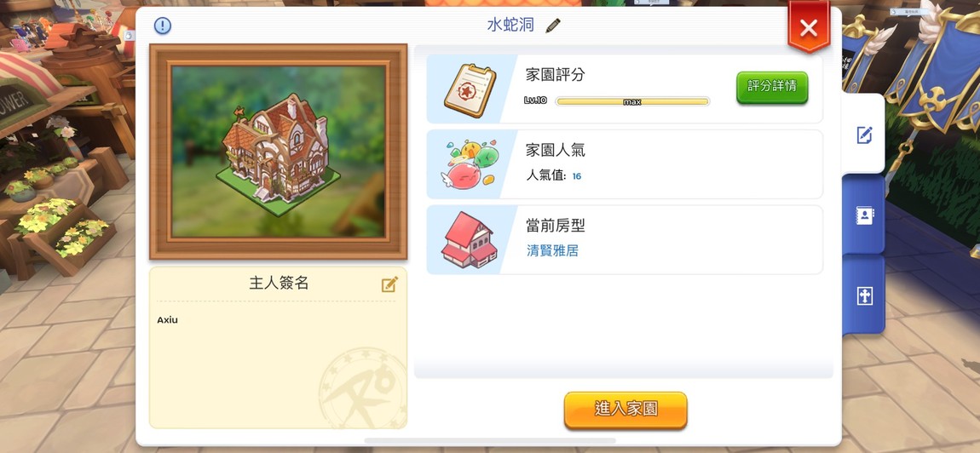Close the home info panel
The height and width of the screenshot is (453, 980).
click(809, 27)
